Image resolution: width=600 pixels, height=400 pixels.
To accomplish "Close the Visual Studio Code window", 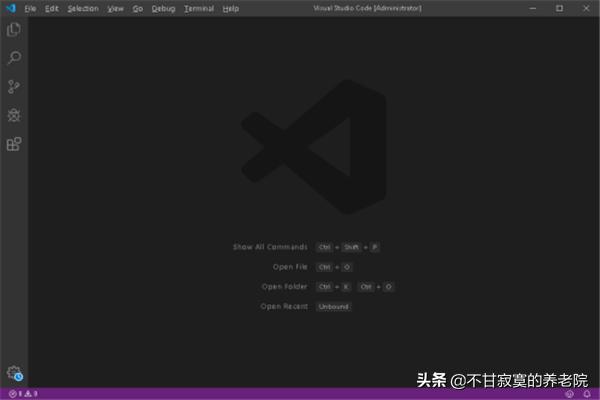I will (586, 8).
